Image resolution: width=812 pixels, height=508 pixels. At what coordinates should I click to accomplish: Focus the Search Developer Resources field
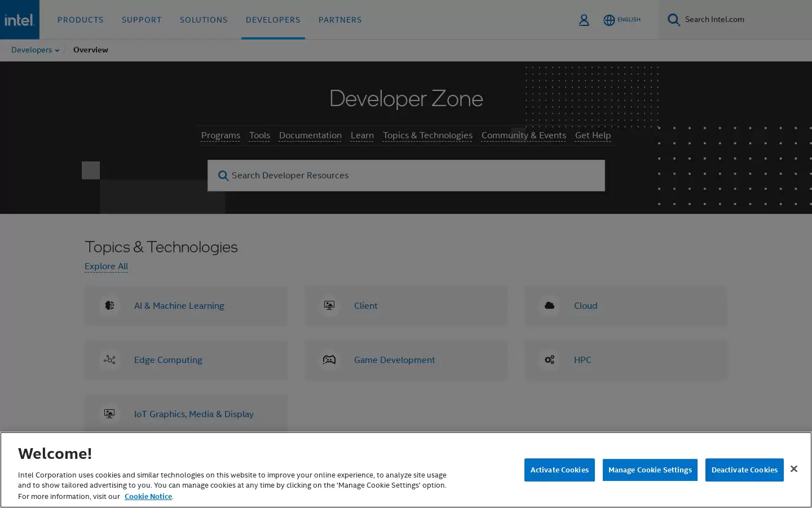[406, 176]
